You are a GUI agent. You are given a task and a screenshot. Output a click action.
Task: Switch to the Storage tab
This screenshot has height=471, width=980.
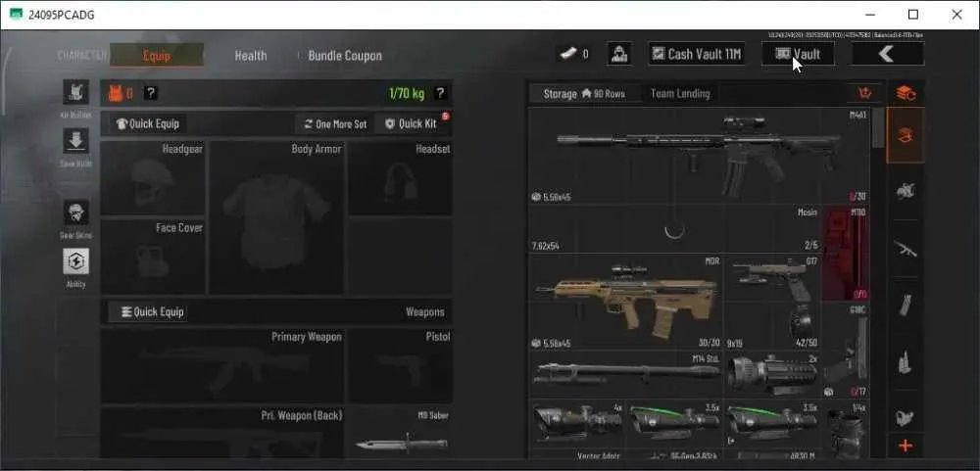pos(584,94)
